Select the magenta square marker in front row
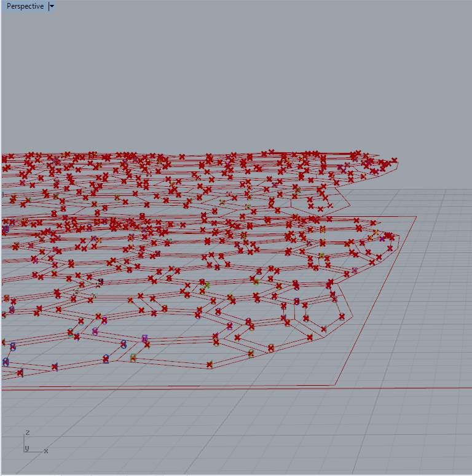The width and height of the screenshot is (472, 476). [144, 338]
